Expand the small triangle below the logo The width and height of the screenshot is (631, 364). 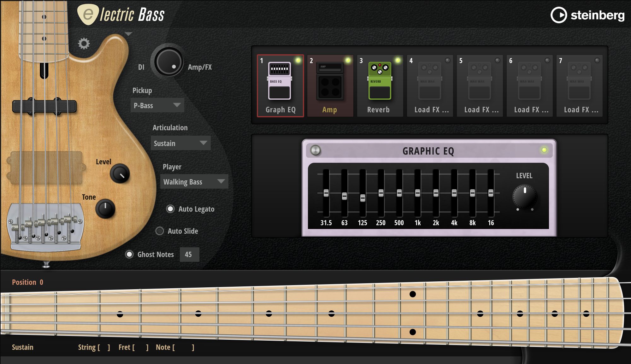[x=128, y=34]
